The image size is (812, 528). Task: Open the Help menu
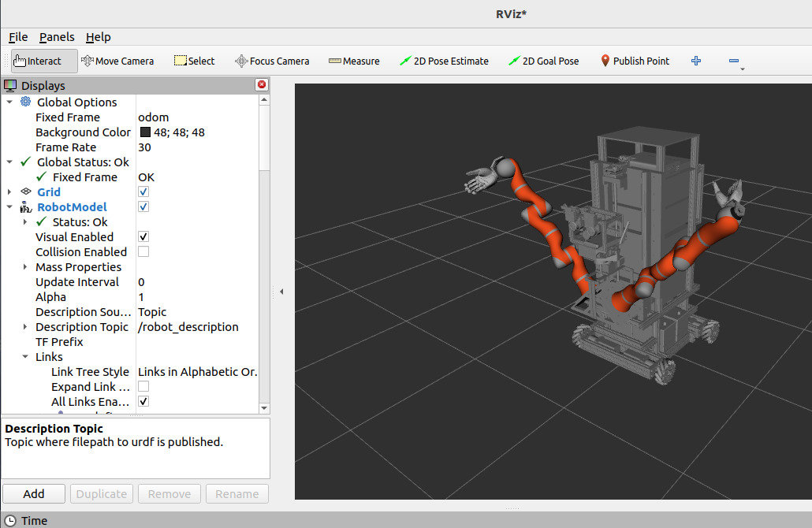(x=99, y=37)
